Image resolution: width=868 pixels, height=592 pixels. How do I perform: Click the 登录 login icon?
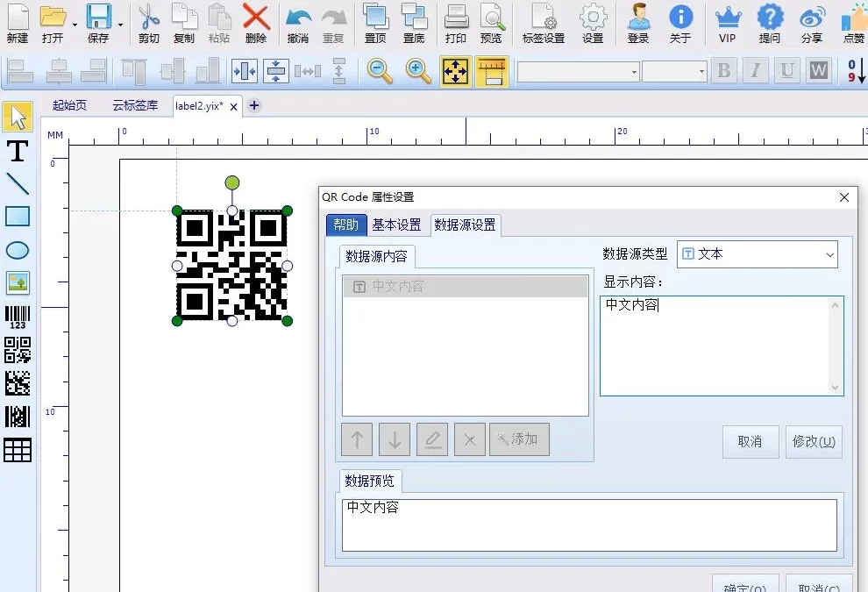pos(638,23)
